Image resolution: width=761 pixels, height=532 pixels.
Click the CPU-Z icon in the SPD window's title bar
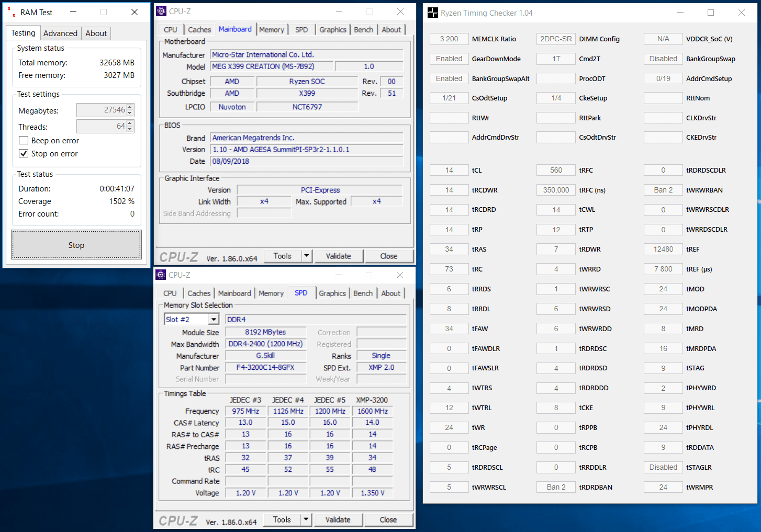tap(161, 275)
